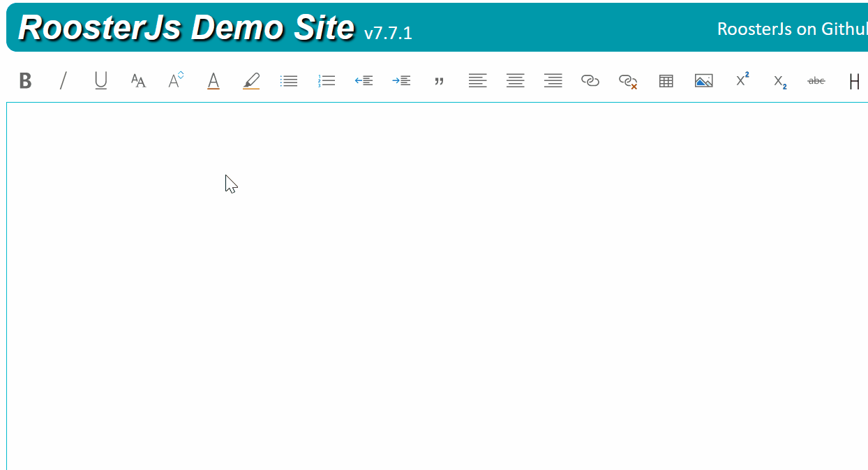Align text to the right
Screen dimensions: 868x470
pos(553,80)
